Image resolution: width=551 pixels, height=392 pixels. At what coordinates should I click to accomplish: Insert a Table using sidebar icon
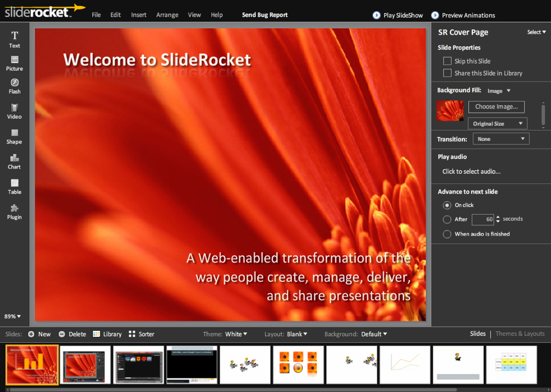pos(14,186)
